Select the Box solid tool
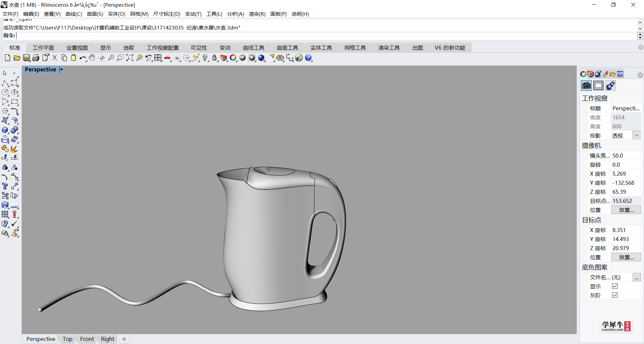644x344 pixels. click(x=5, y=130)
